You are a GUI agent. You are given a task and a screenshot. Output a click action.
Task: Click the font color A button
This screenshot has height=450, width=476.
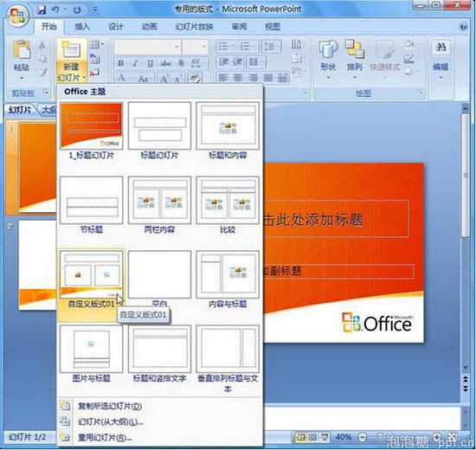pos(121,78)
